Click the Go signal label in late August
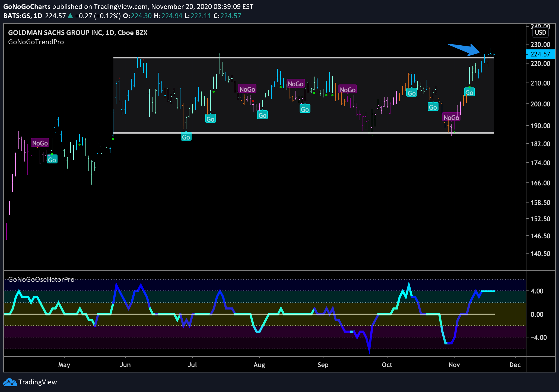 [x=305, y=109]
